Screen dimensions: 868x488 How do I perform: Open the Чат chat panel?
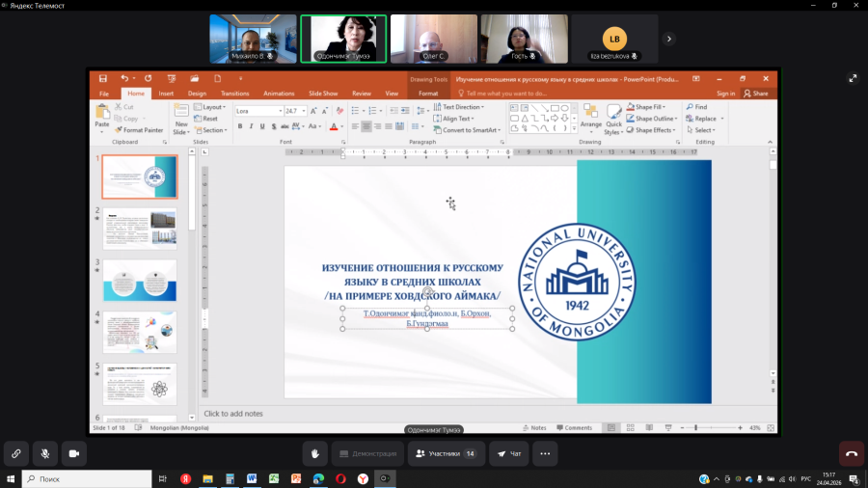pos(509,453)
